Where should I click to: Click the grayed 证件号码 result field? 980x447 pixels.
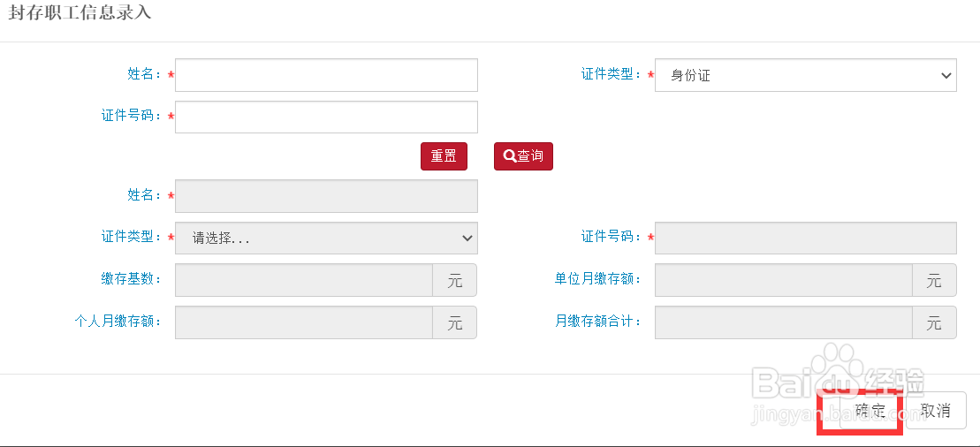point(806,239)
